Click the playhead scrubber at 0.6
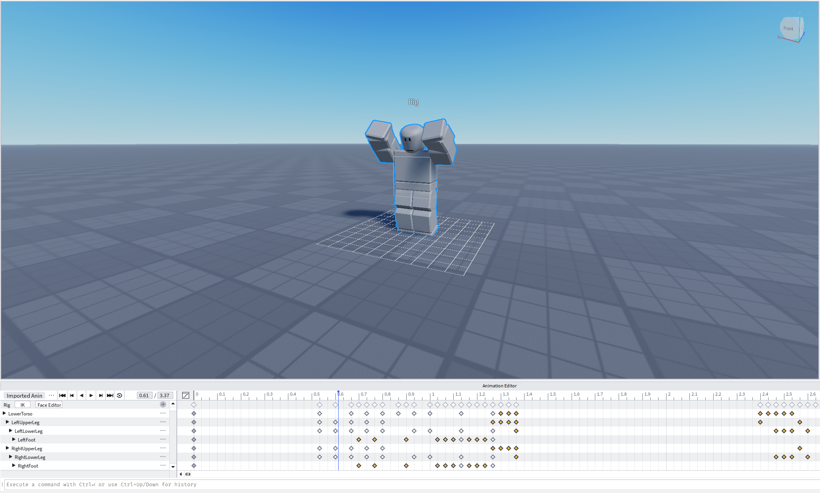The height and width of the screenshot is (504, 820). coord(338,393)
